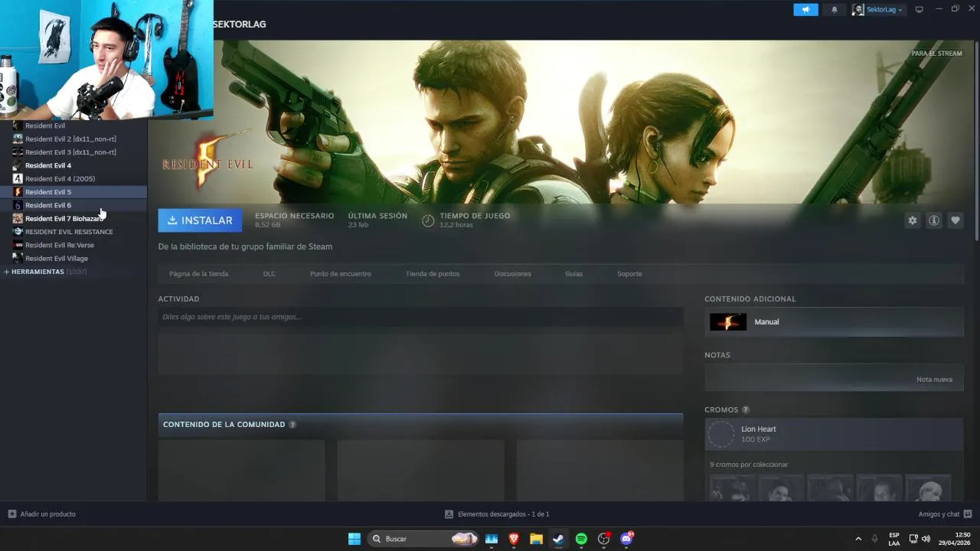Add Resident Evil 5 to favorites

955,220
